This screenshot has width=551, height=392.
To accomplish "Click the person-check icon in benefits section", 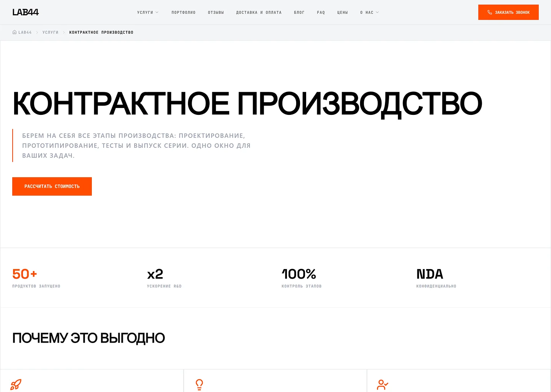I will coord(382,384).
